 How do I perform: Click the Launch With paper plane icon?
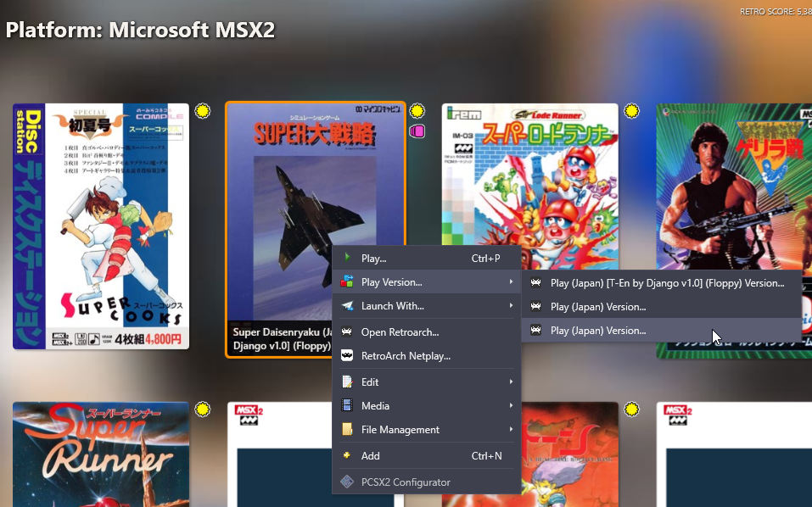[347, 305]
